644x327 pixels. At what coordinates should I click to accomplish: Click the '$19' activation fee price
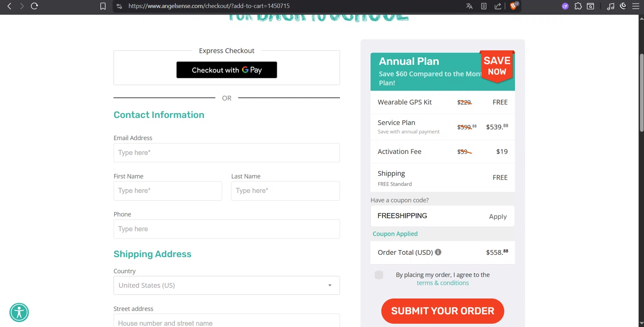click(x=502, y=151)
